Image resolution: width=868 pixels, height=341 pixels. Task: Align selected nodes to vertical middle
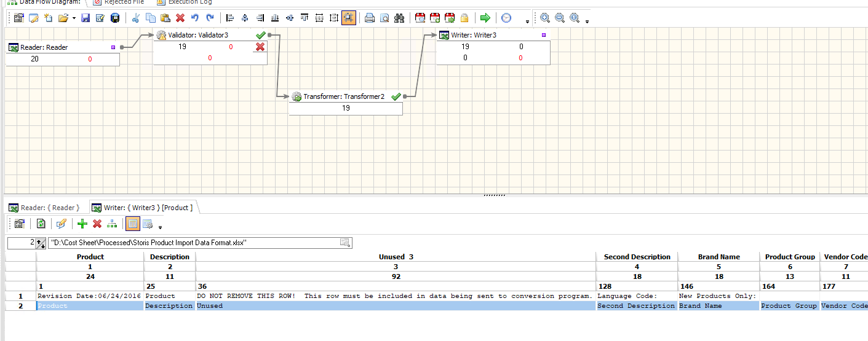pyautogui.click(x=290, y=18)
